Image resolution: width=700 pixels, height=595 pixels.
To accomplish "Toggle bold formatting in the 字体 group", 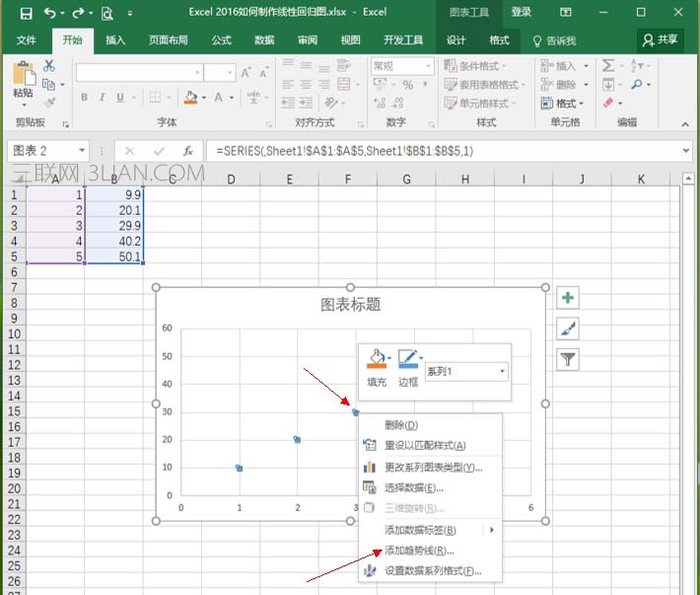I will pyautogui.click(x=85, y=98).
